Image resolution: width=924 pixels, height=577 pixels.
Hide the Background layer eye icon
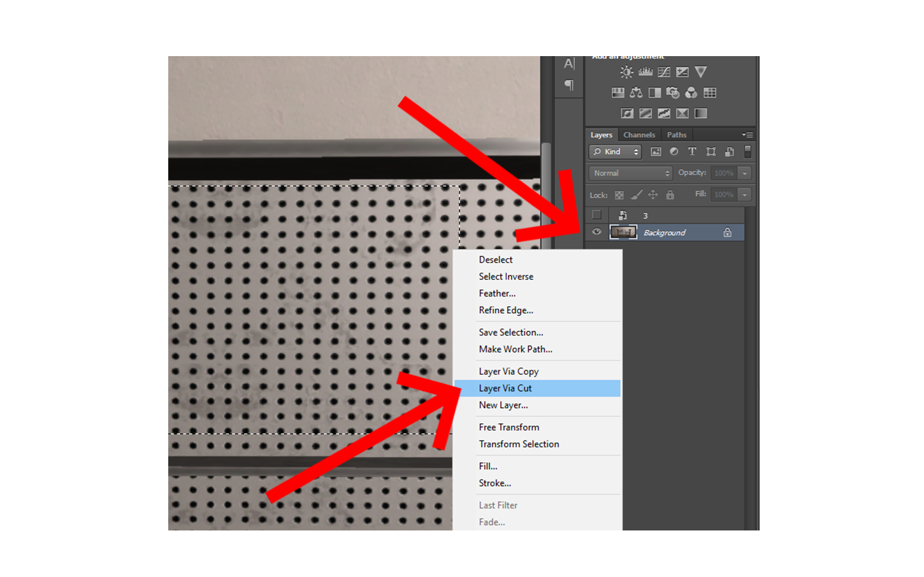596,232
